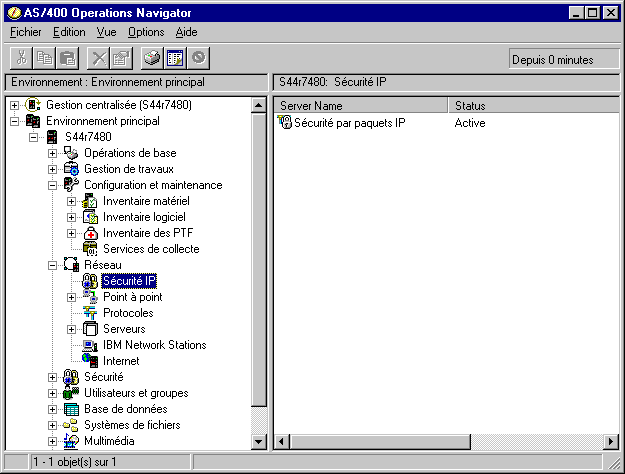
Task: Click list horizontal scrollbar left arrow
Action: 282,442
